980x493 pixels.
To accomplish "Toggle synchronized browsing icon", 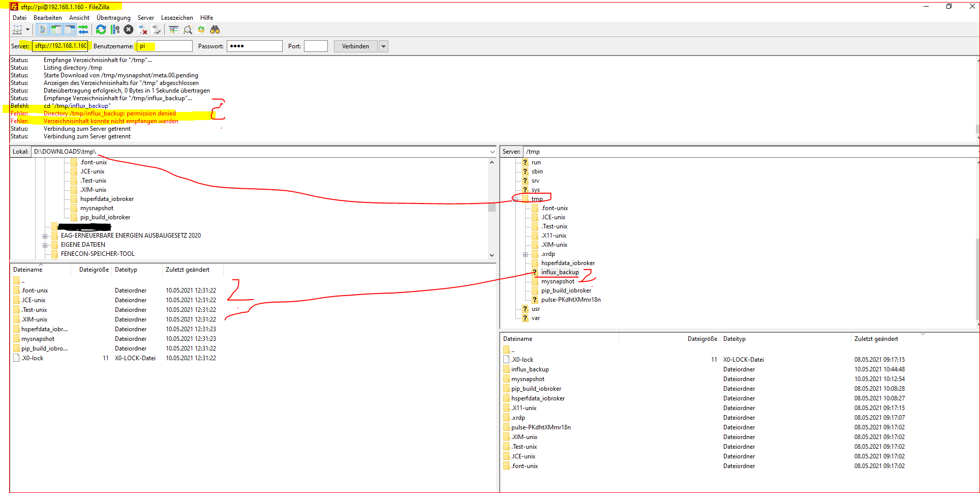I will coord(201,30).
